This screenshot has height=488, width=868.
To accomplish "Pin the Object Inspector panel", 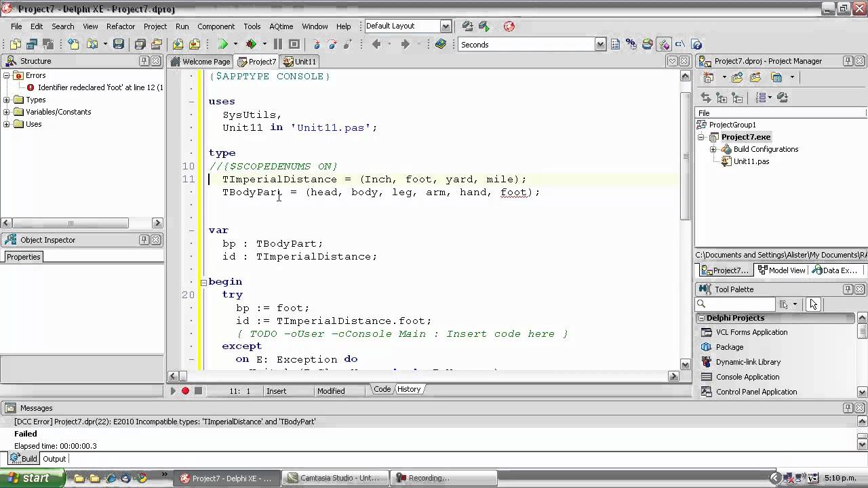I will pyautogui.click(x=144, y=240).
